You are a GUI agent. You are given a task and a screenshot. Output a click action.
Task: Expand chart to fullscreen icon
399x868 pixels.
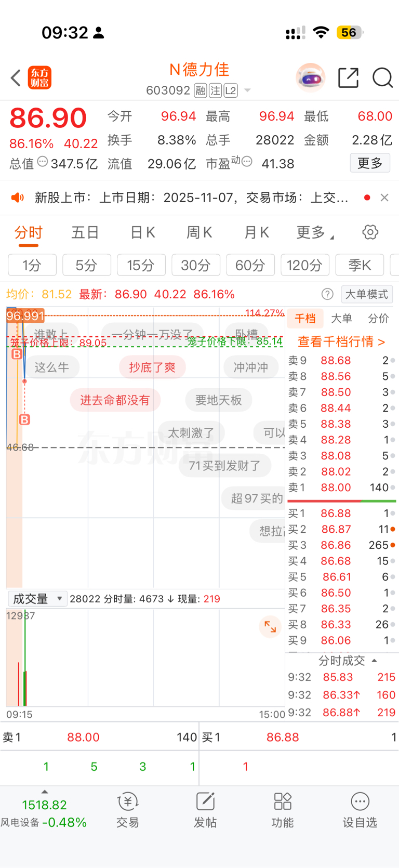(x=270, y=626)
